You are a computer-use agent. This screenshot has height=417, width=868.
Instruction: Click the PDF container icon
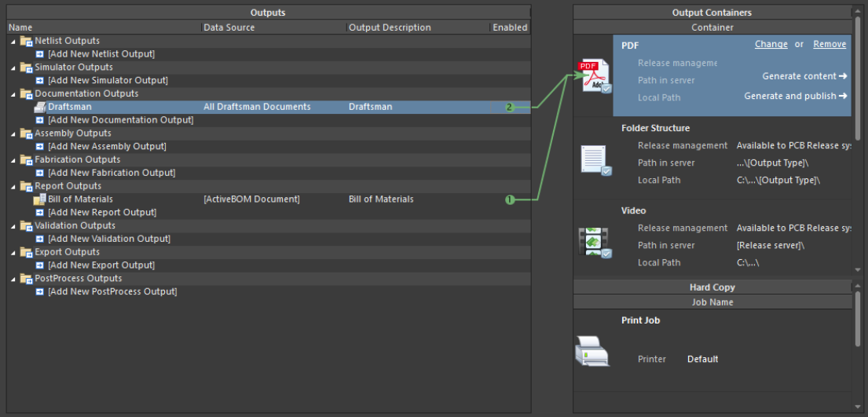point(593,76)
